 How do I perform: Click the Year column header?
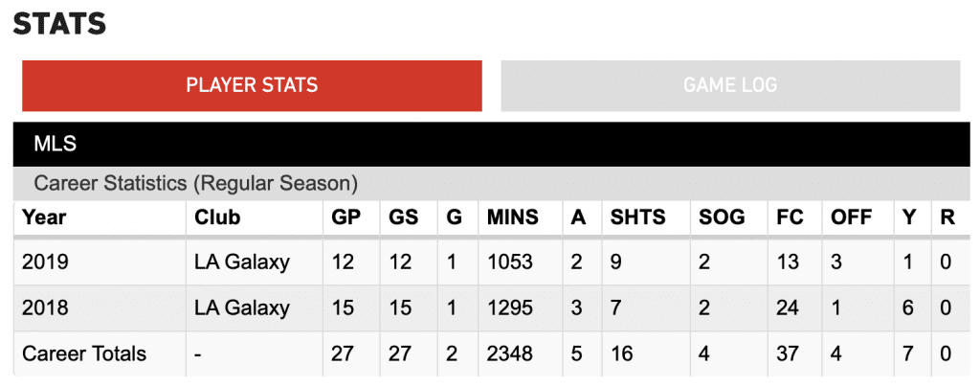44,217
